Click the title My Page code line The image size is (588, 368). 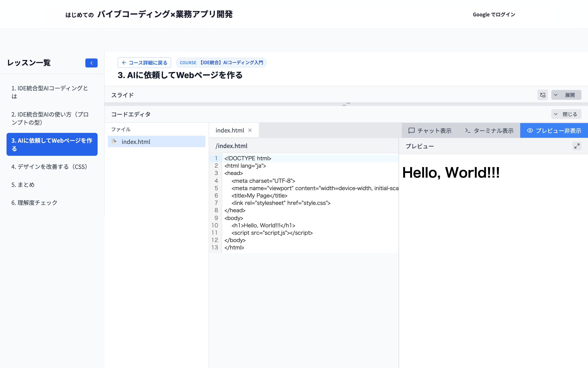click(259, 196)
